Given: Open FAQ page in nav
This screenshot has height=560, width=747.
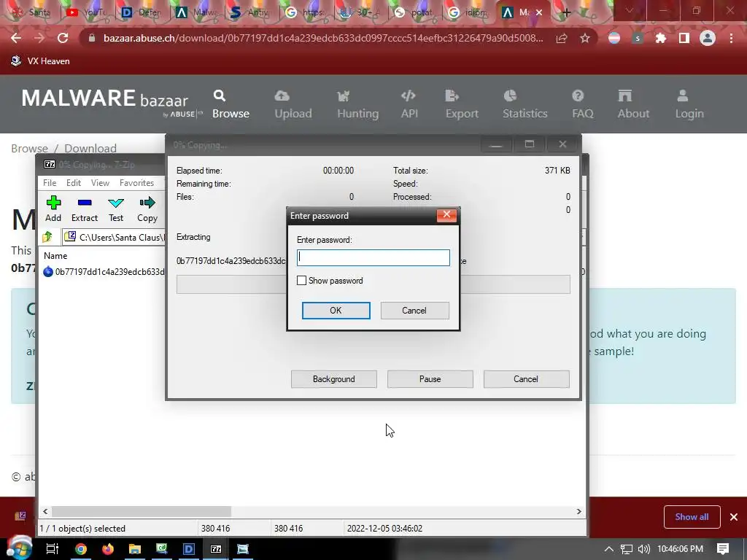Looking at the screenshot, I should coord(582,104).
